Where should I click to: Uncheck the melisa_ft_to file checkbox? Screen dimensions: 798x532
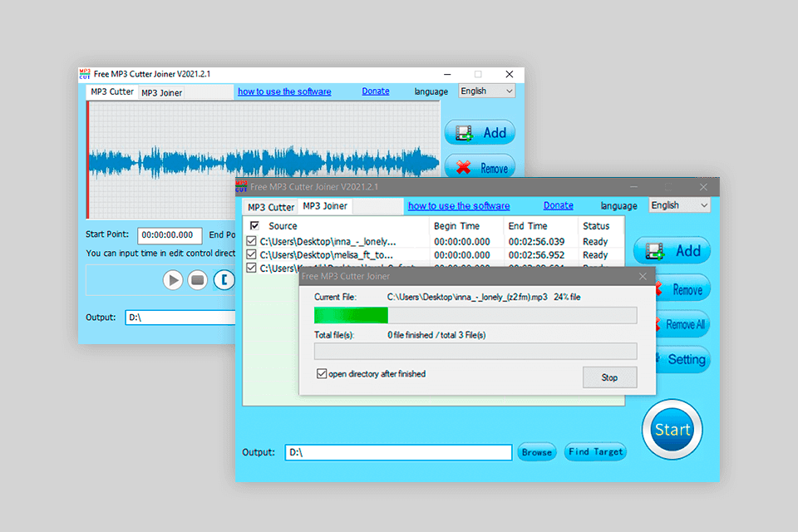point(251,254)
